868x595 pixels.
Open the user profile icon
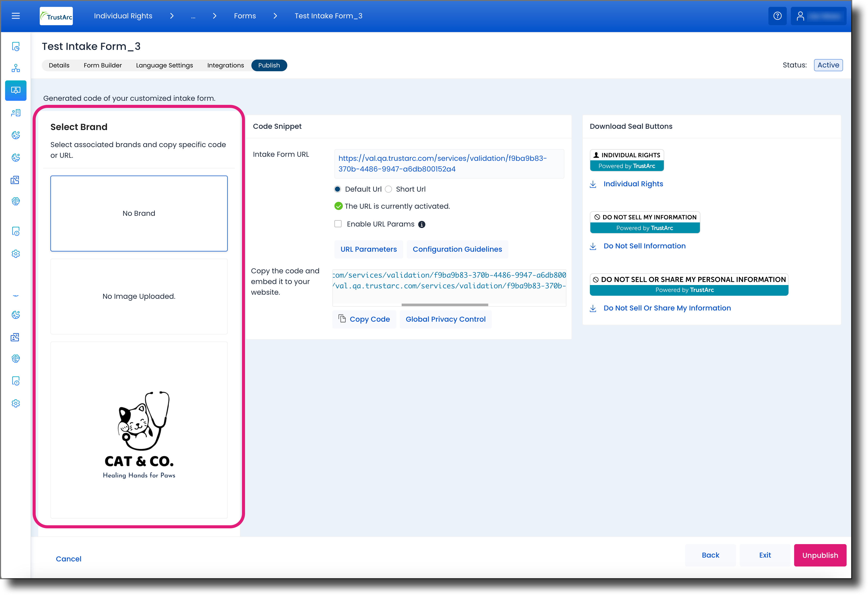coord(800,16)
